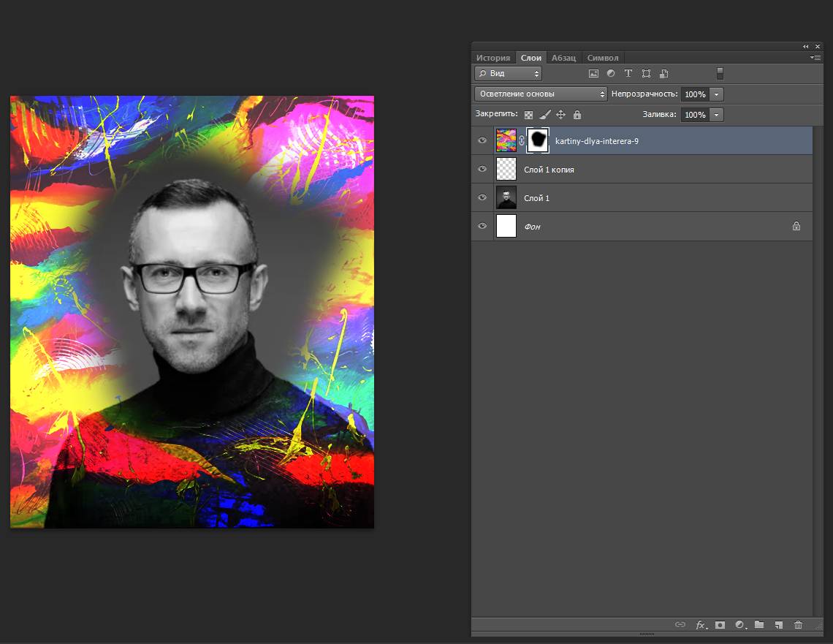Delete layer using the trash icon

pos(798,625)
